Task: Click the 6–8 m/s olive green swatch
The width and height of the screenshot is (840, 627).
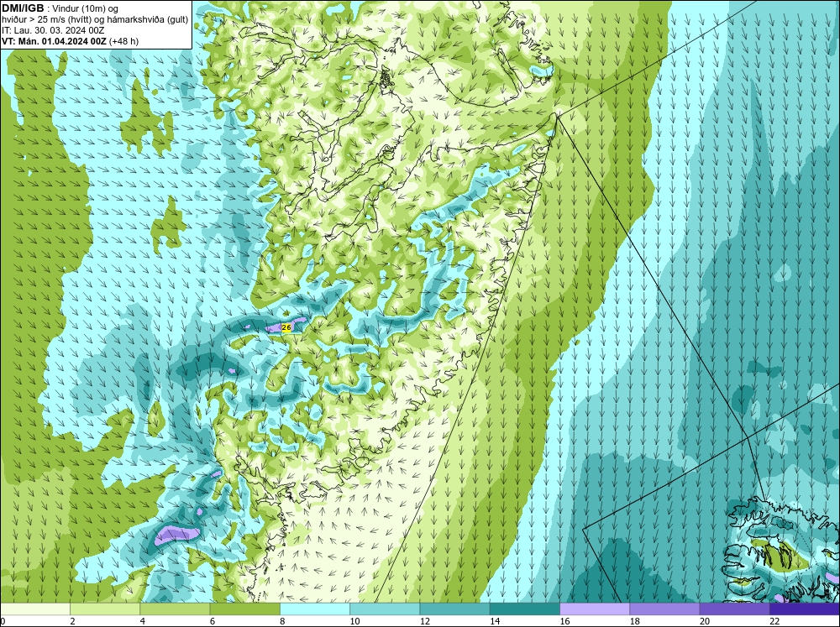Action: (244, 609)
